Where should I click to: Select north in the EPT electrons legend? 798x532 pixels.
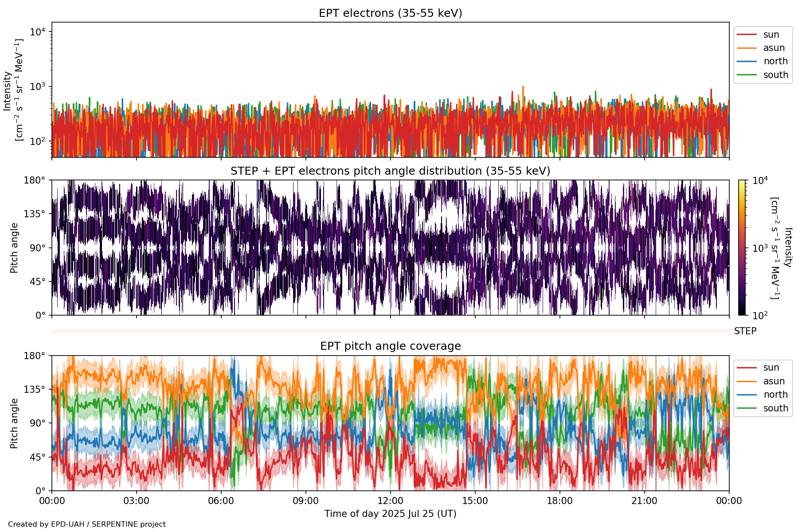pyautogui.click(x=775, y=61)
